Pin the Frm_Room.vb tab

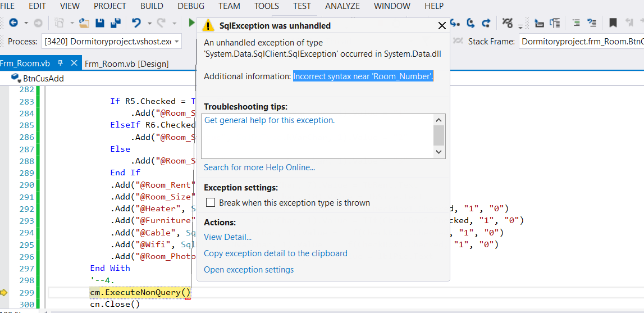pyautogui.click(x=61, y=63)
